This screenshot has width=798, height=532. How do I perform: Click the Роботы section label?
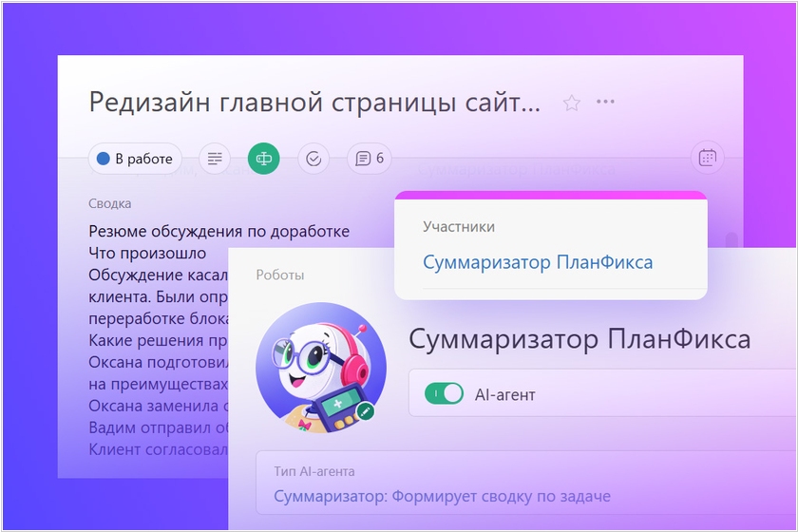pyautogui.click(x=280, y=275)
